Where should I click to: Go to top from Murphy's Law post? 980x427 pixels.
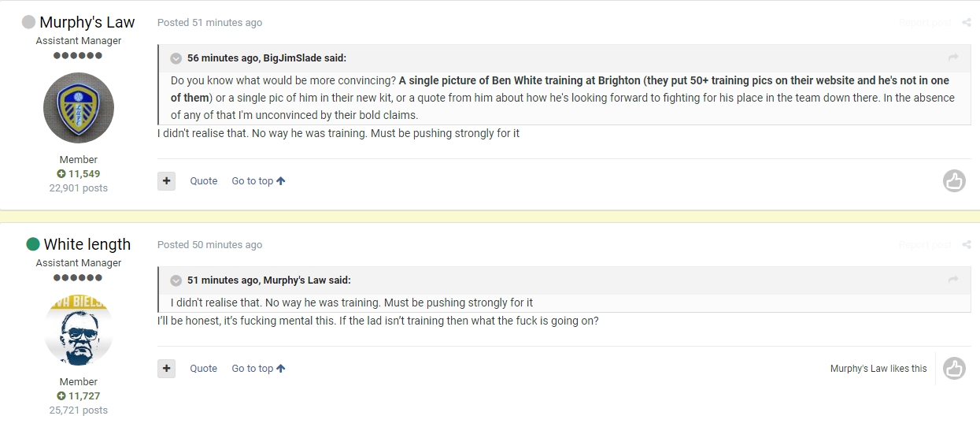point(258,180)
